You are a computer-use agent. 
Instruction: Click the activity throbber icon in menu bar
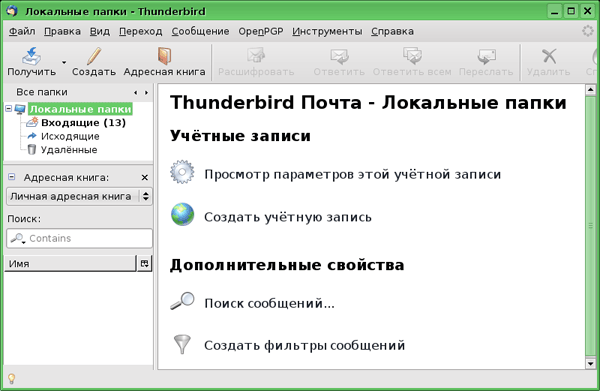tap(588, 31)
